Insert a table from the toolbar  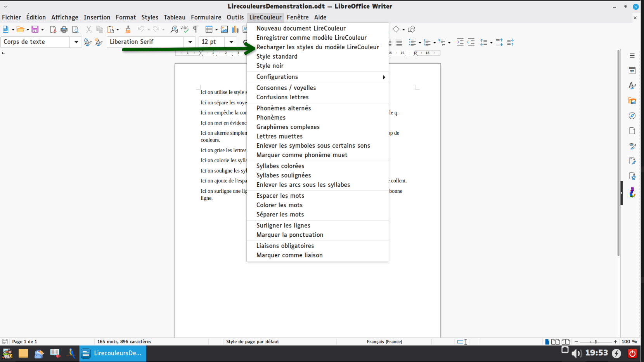click(209, 29)
